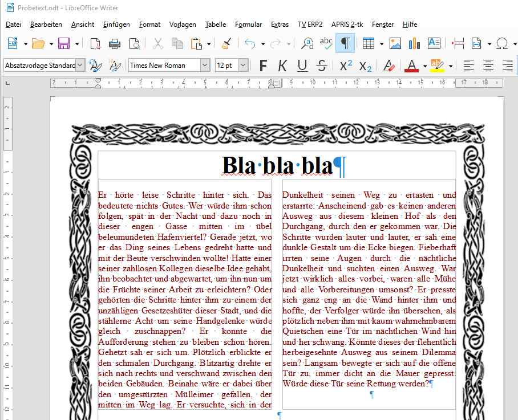
Task: Click the Print document icon
Action: (x=115, y=43)
